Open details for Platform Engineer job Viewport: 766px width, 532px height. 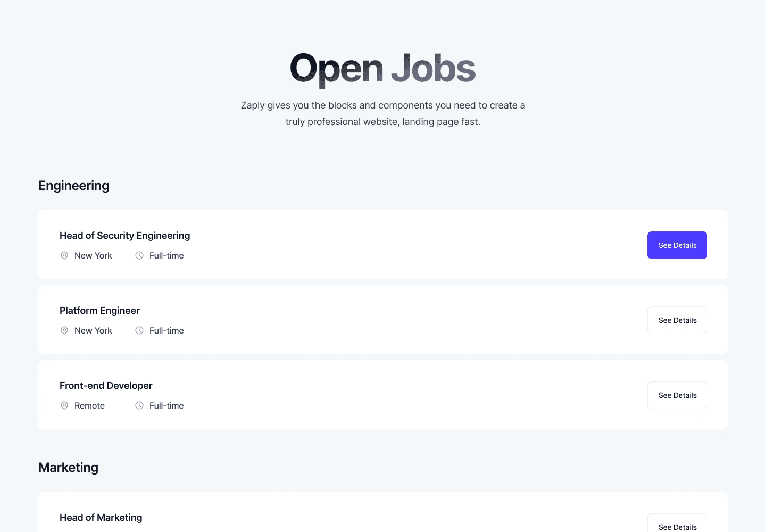[x=677, y=320]
